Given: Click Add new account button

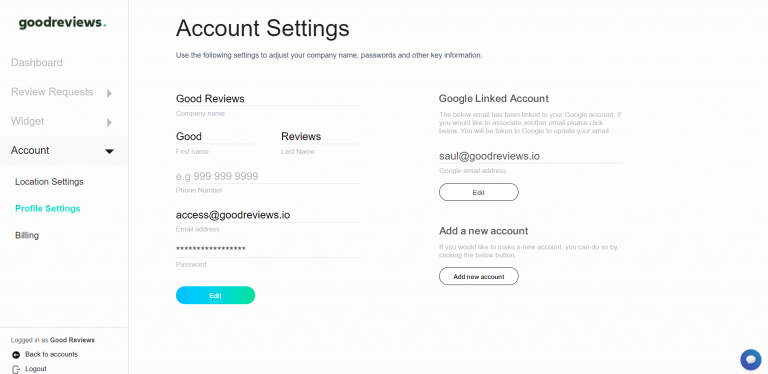Looking at the screenshot, I should point(479,276).
